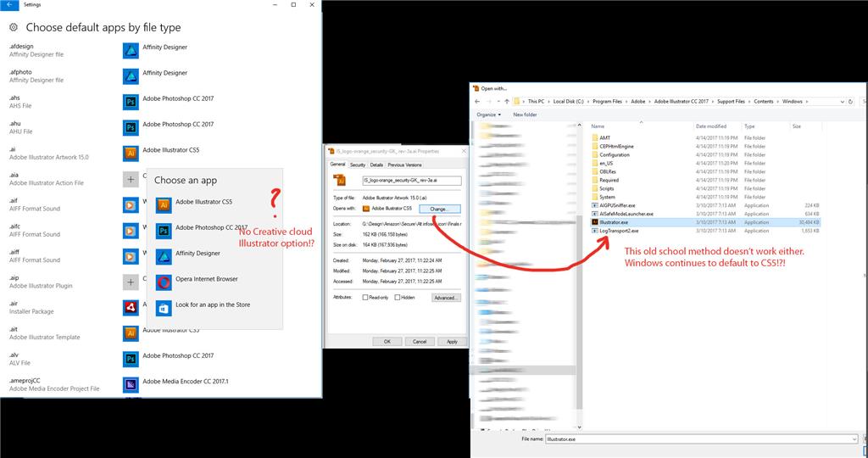Toggle the Read-only attribute checkbox
The image size is (868, 458).
tap(365, 298)
